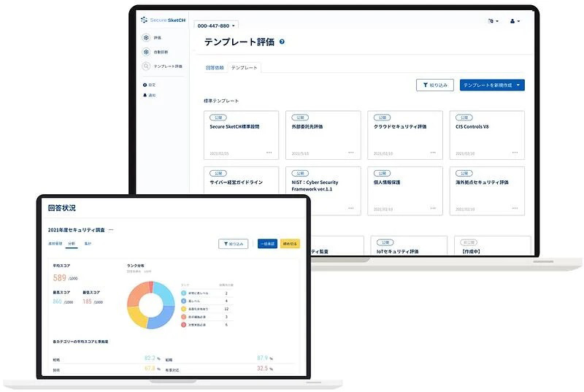Open 通知 bell icon in sidebar
The width and height of the screenshot is (584, 392).
tap(145, 96)
